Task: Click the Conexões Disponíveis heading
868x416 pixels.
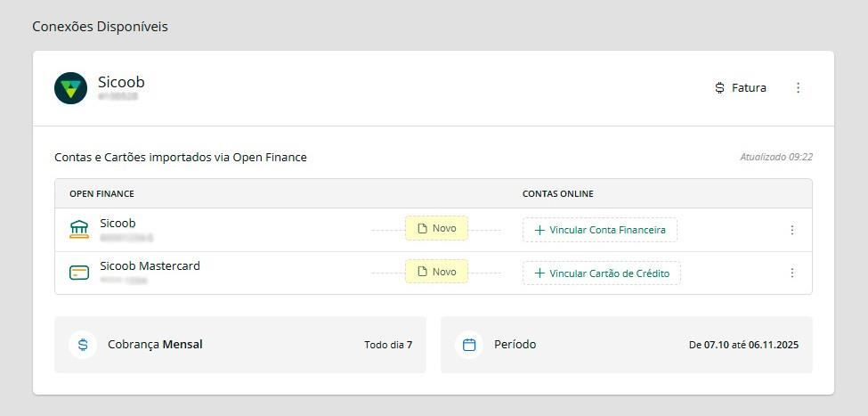Action: click(101, 27)
